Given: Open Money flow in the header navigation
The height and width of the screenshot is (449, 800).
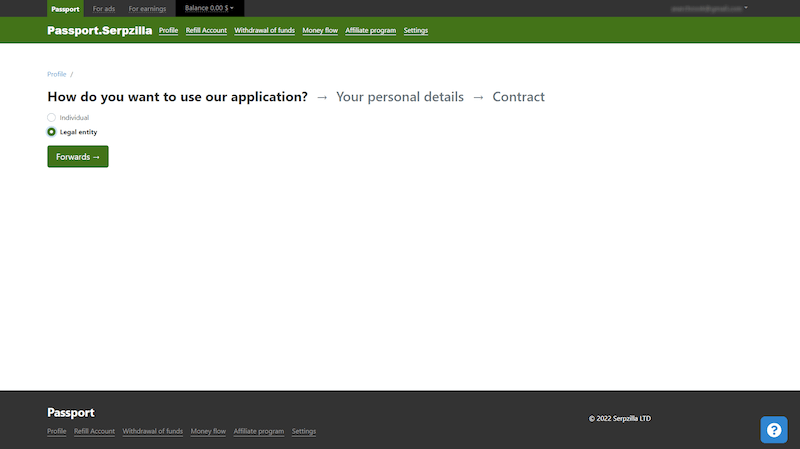Looking at the screenshot, I should coord(320,31).
